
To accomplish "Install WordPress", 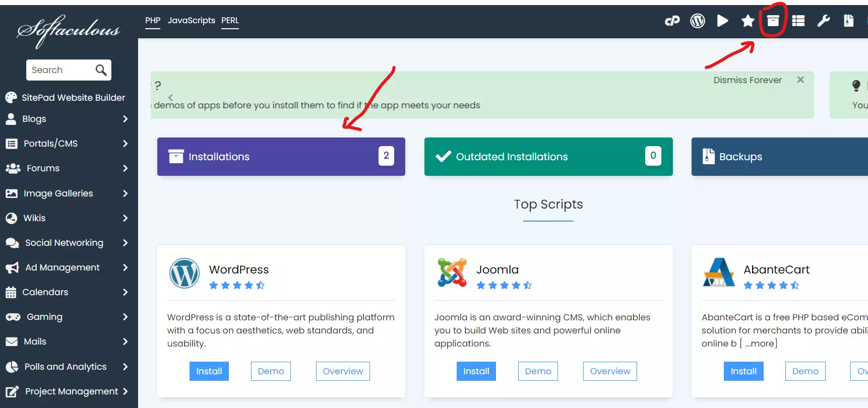I will click(209, 371).
